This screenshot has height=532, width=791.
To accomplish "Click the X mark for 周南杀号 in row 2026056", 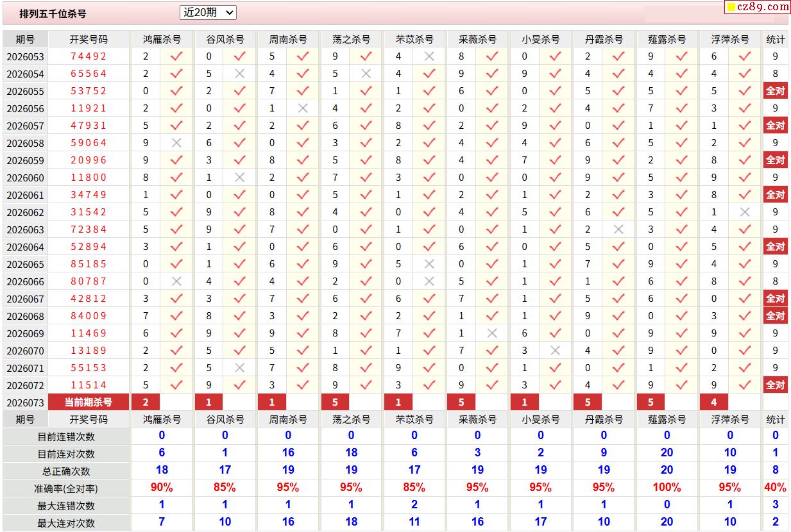I will 303,108.
